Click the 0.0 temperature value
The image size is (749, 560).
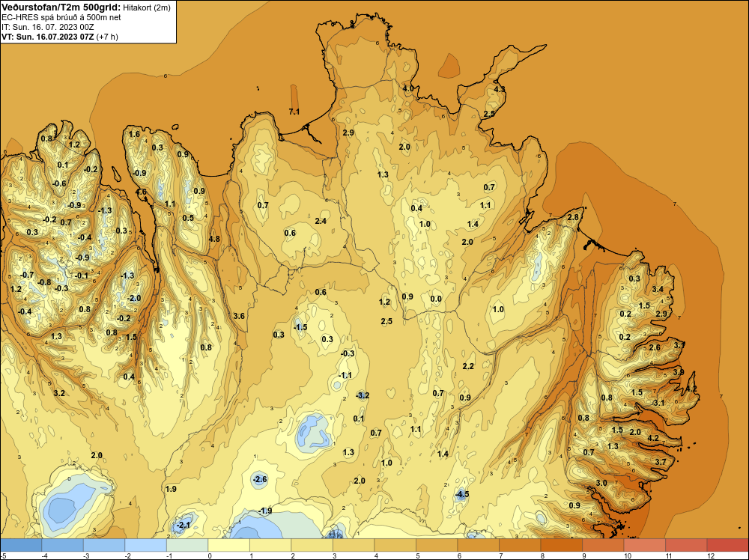click(436, 299)
